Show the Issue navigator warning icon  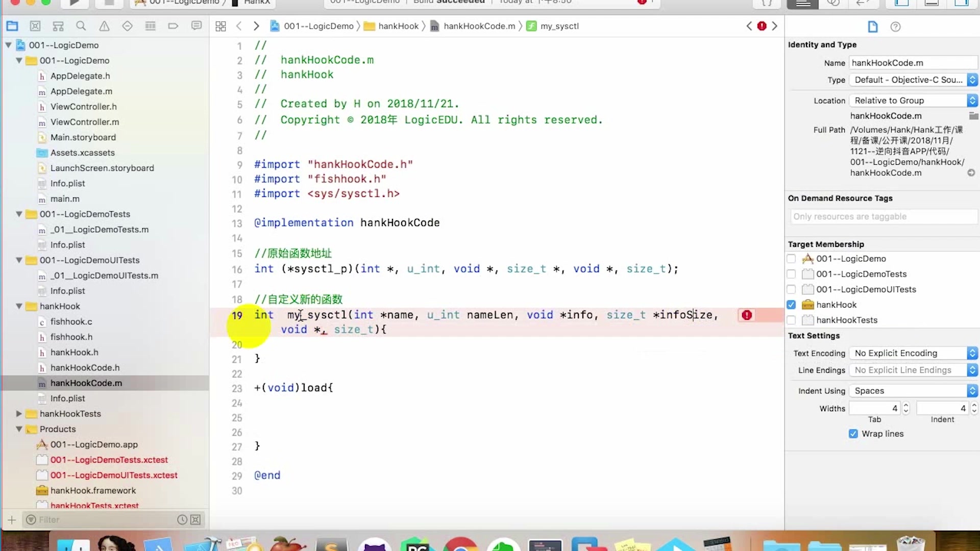[104, 26]
